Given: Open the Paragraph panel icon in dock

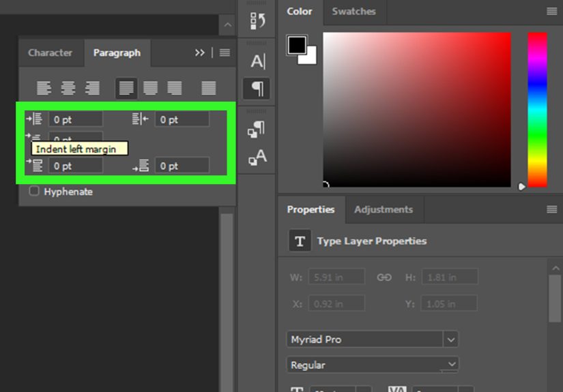Looking at the screenshot, I should coord(257,88).
